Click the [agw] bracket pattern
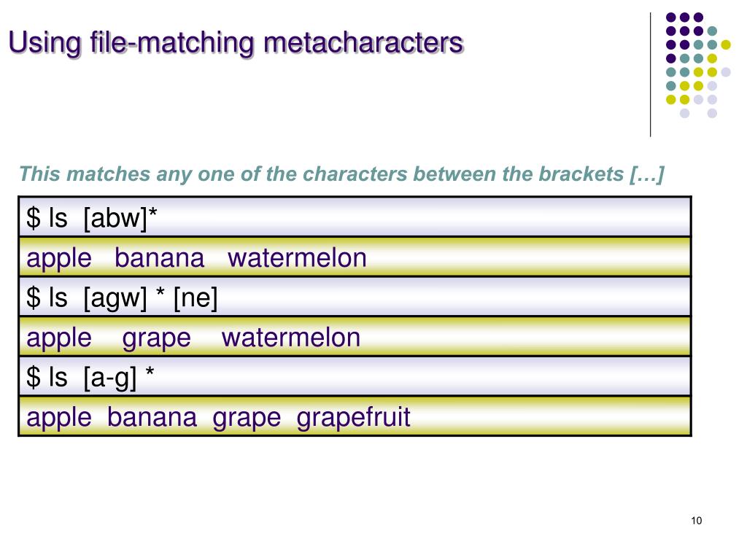This screenshot has width=747, height=560. pos(115,298)
